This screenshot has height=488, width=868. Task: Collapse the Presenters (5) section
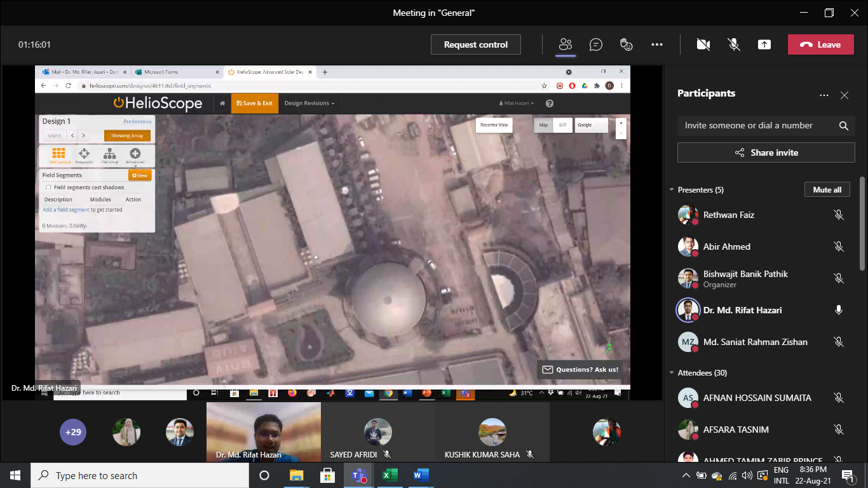(672, 190)
